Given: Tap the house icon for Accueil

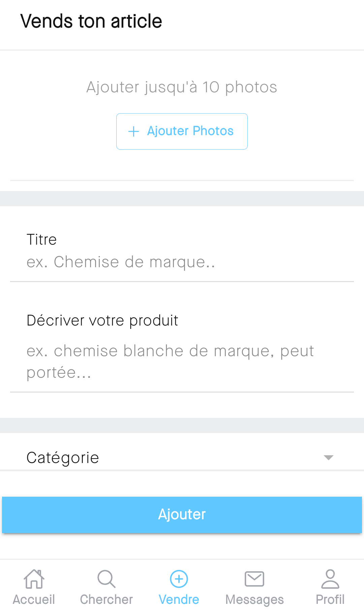Looking at the screenshot, I should click(34, 579).
